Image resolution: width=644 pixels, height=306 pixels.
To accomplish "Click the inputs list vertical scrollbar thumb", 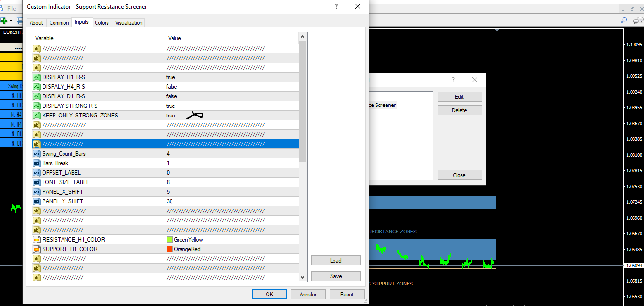I will point(303,101).
